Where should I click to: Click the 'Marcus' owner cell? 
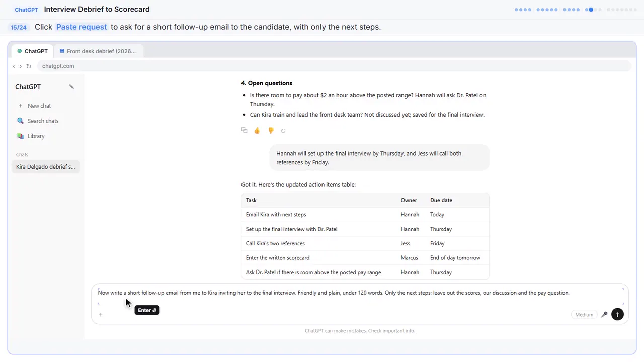(x=409, y=258)
